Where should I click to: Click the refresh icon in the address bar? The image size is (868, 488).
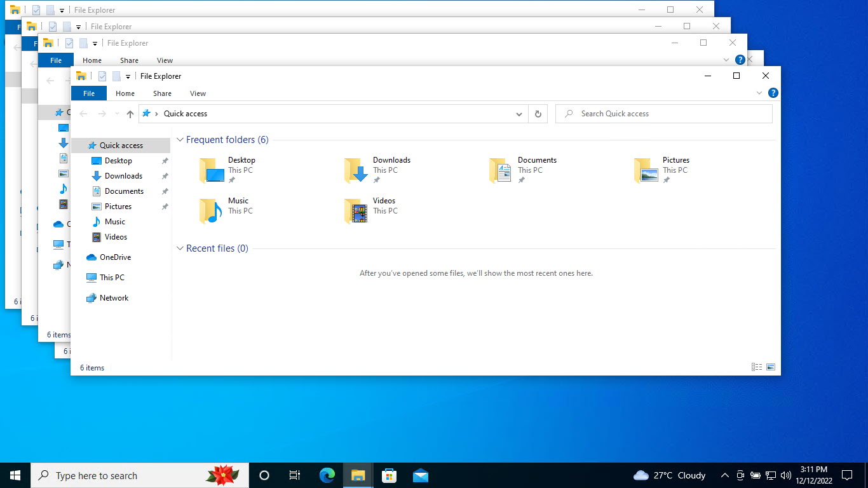(x=538, y=114)
